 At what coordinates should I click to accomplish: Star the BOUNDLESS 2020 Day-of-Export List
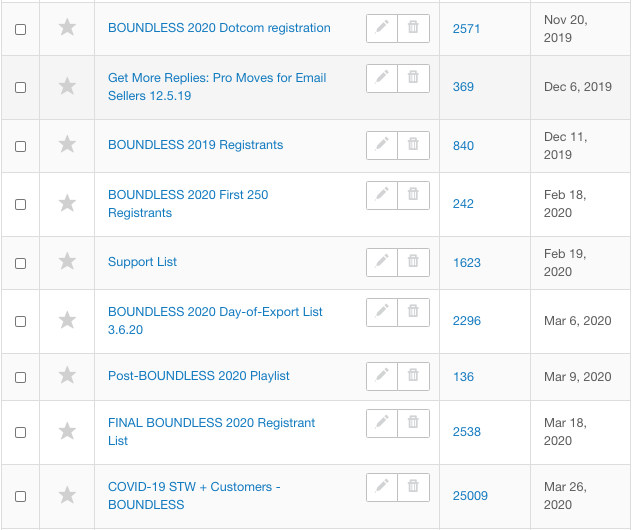[x=67, y=321]
